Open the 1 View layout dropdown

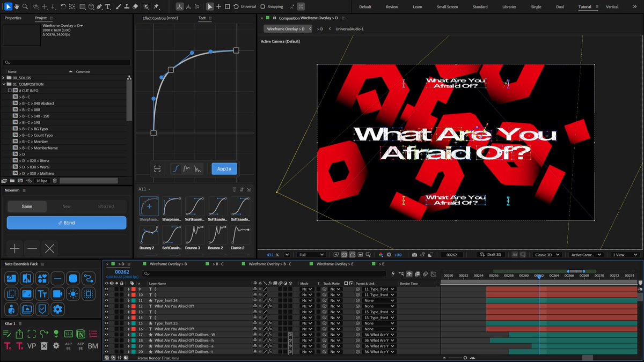625,255
